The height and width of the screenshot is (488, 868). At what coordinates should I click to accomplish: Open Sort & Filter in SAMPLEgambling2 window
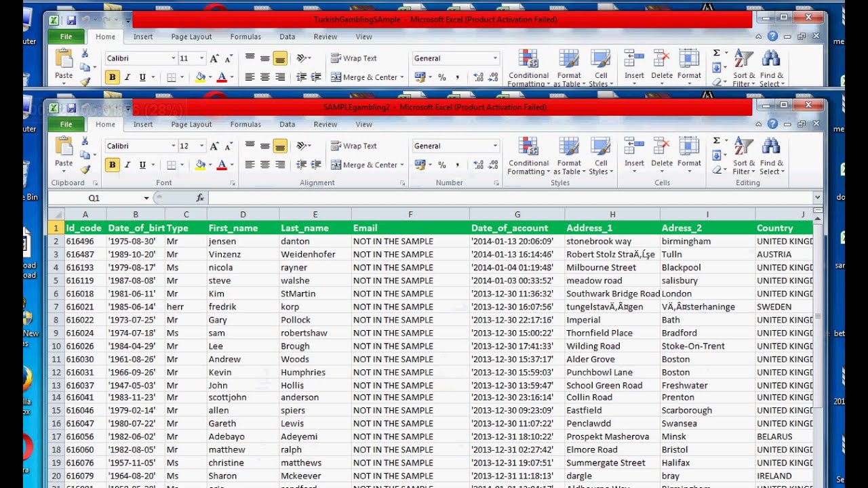pyautogui.click(x=744, y=156)
